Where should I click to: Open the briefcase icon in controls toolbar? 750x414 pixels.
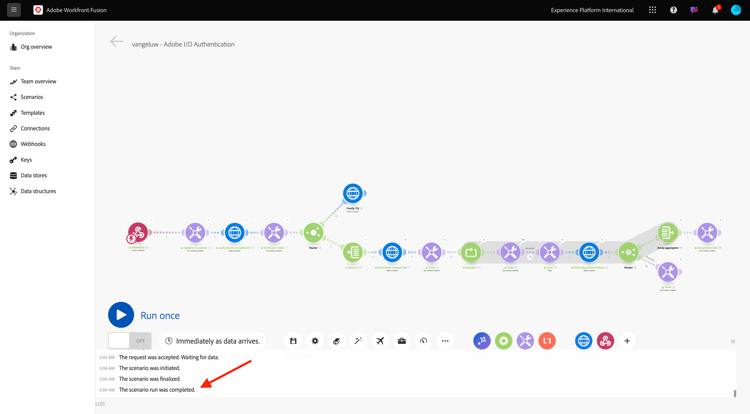pyautogui.click(x=402, y=341)
